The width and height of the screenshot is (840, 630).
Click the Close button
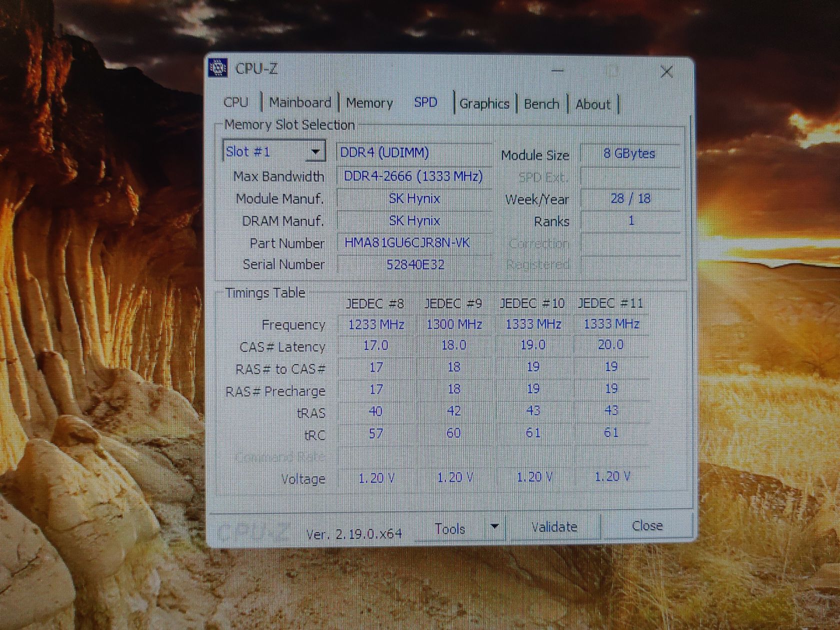647,526
